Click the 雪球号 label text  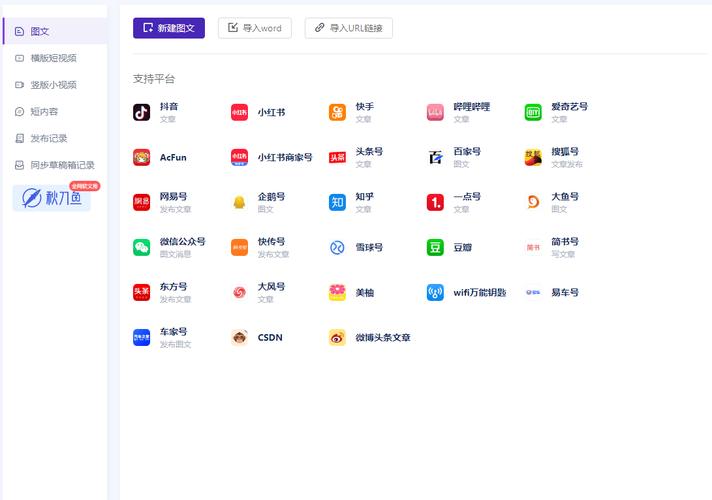[x=369, y=248]
